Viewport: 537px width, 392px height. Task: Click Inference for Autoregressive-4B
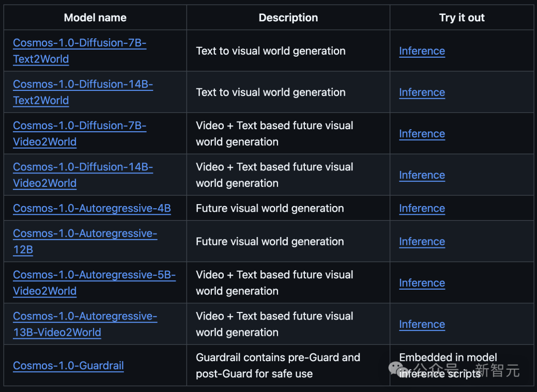coord(422,208)
